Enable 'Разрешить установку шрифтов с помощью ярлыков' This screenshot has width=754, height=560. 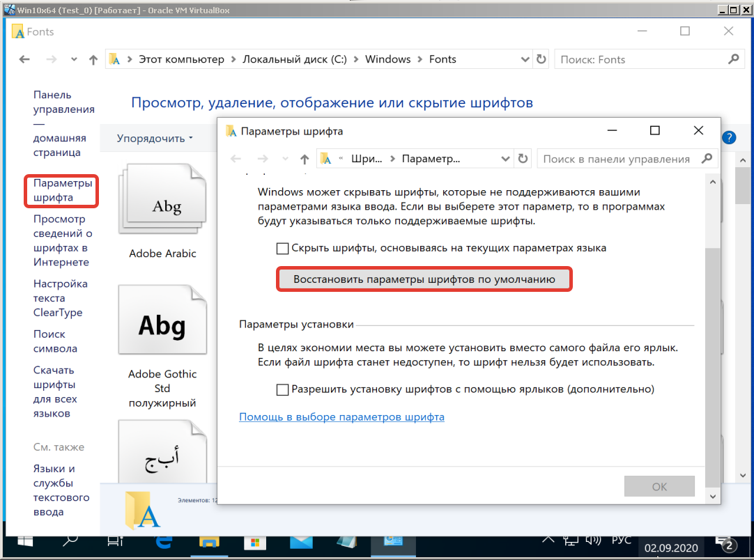pos(282,389)
